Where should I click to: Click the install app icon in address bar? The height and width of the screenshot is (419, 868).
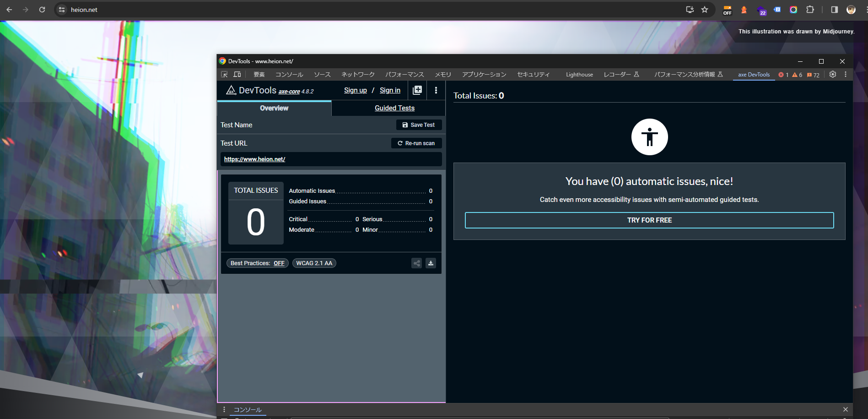(x=690, y=10)
